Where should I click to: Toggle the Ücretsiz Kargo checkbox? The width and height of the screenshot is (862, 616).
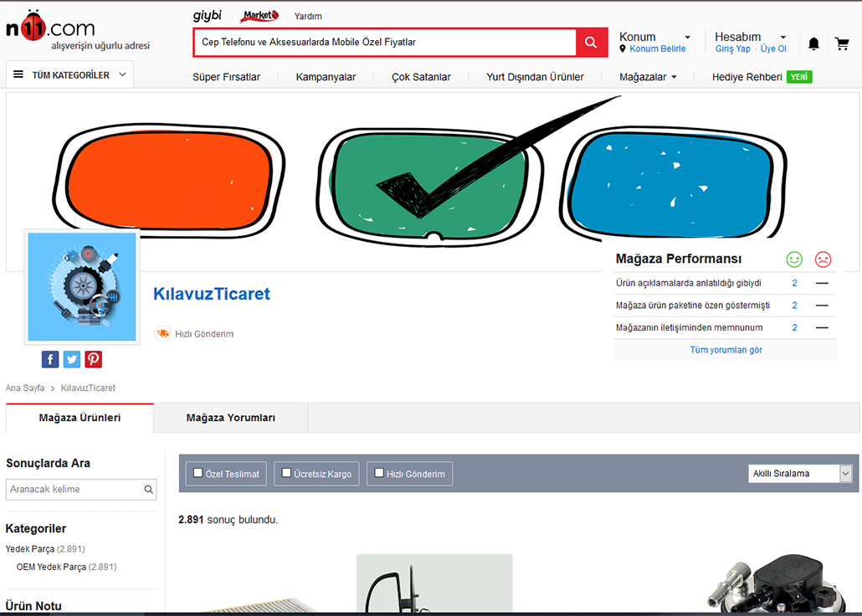(287, 473)
